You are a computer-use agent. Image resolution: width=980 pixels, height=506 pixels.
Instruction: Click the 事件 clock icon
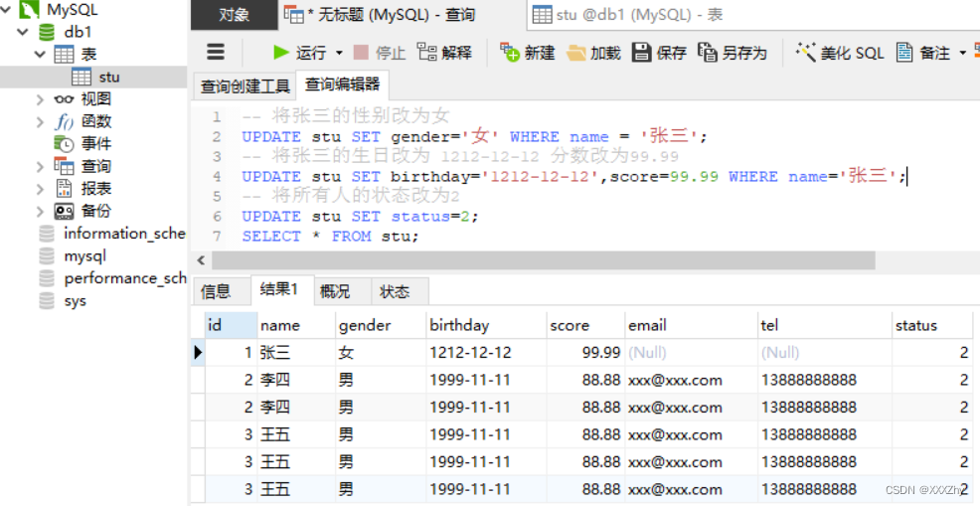(x=64, y=144)
